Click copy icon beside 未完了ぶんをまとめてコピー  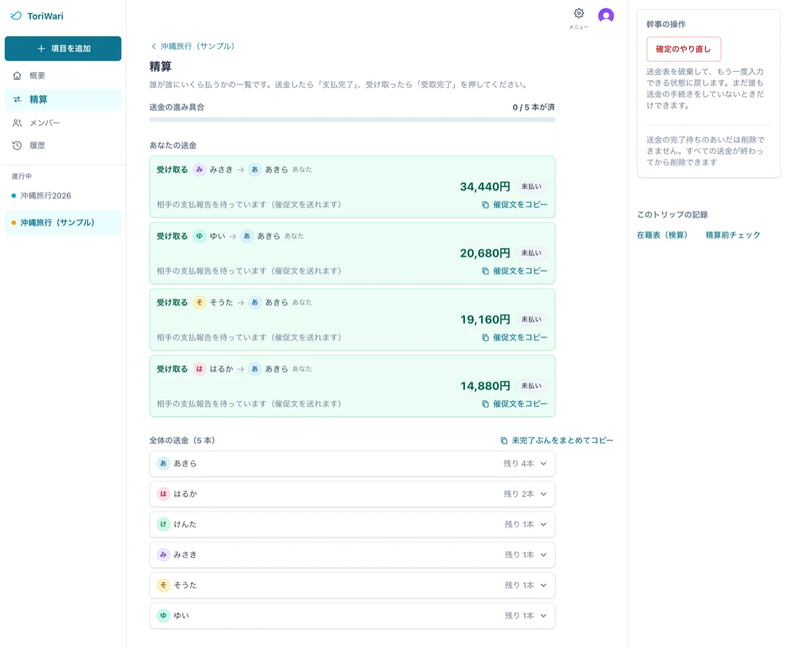(x=503, y=440)
